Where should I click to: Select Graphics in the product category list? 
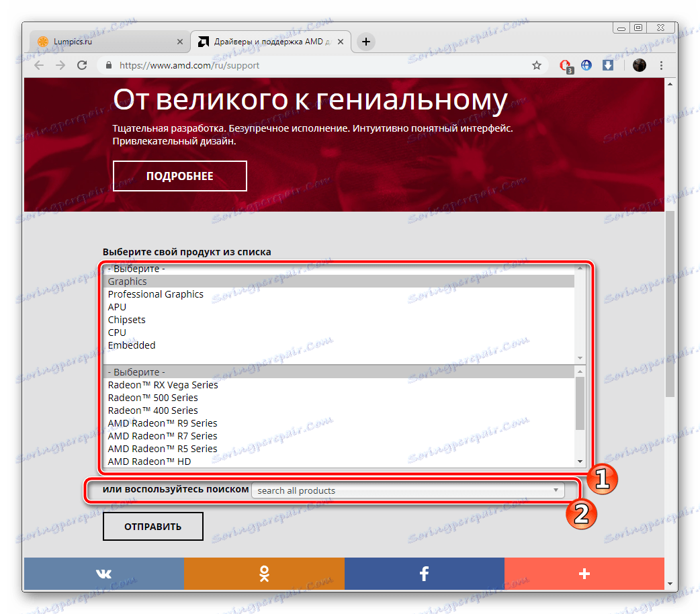coord(127,281)
